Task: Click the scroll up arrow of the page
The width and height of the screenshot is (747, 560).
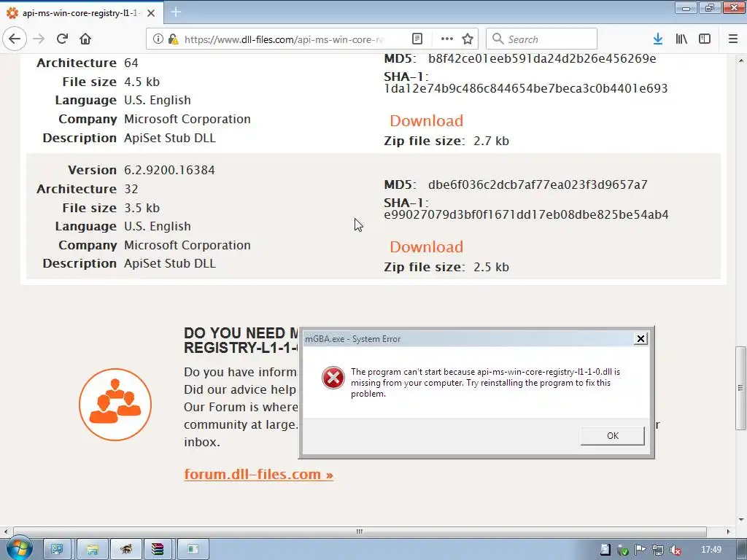Action: pos(741,61)
